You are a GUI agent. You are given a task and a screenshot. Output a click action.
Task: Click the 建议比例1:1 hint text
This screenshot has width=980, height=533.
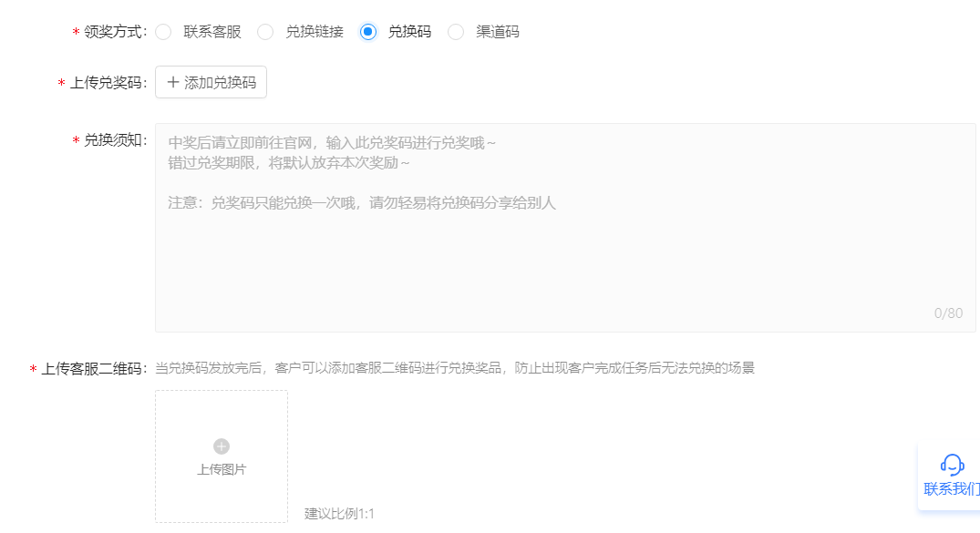click(x=339, y=514)
